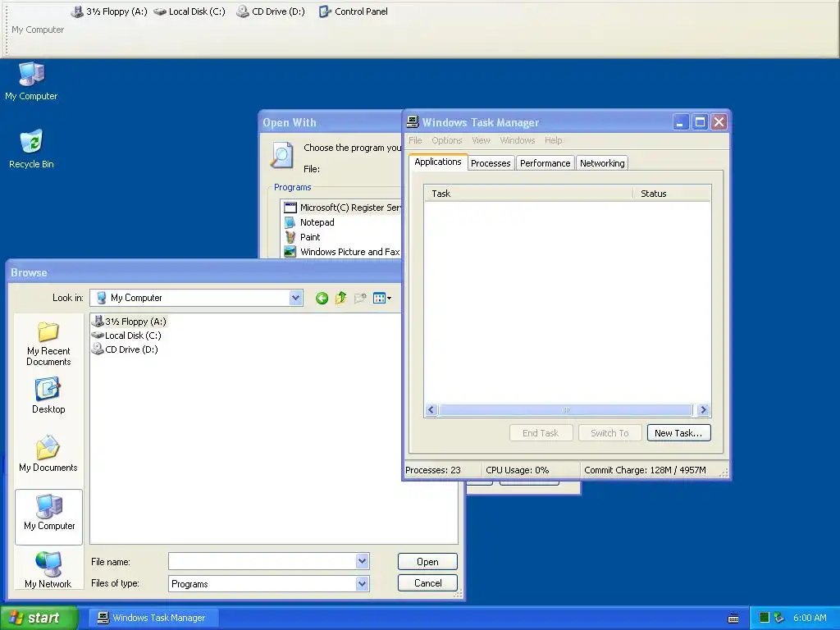Click right arrow of task list scrollbar
This screenshot has width=840, height=630.
pyautogui.click(x=703, y=410)
